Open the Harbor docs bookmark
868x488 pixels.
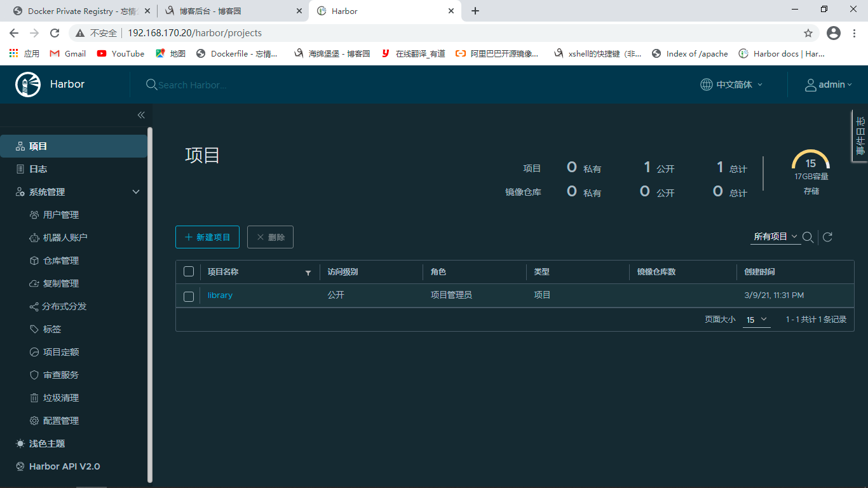coord(782,53)
